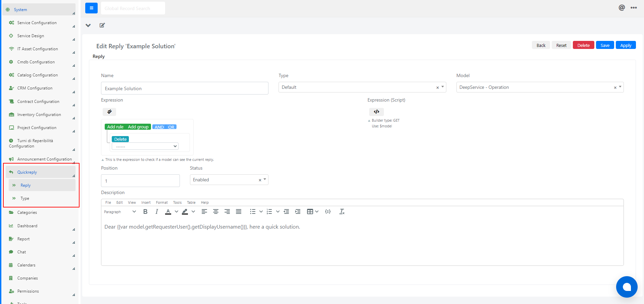Insert a variable with curly-braces icon
644x304 pixels.
point(328,211)
